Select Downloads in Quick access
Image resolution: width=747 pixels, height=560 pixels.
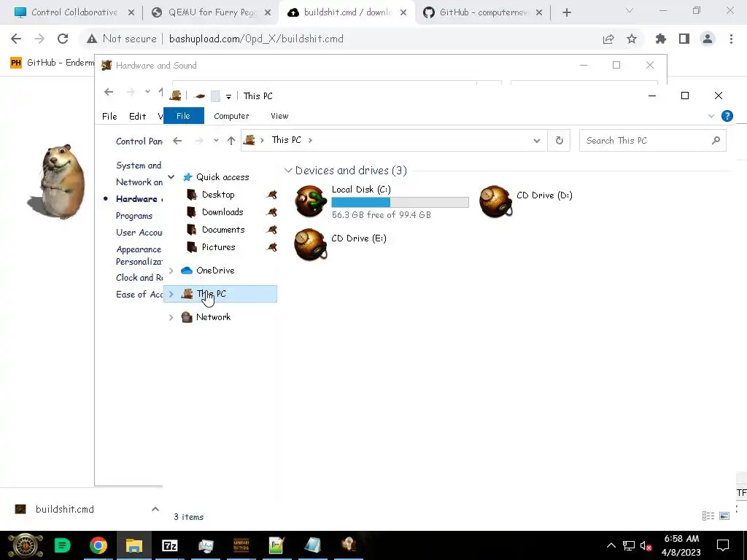(222, 212)
